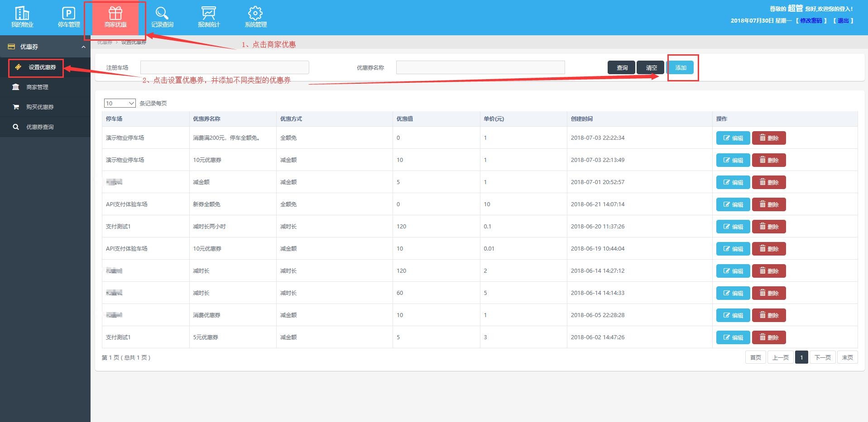Screen dimensions: 868x422
Task: Delete the 消费优惠券 coupon row
Action: coord(769,315)
